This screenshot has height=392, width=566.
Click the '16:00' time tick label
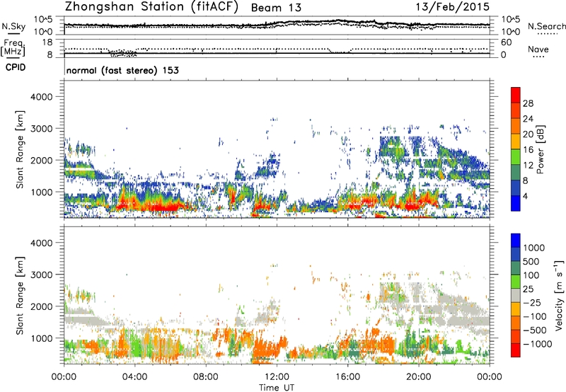[347, 377]
